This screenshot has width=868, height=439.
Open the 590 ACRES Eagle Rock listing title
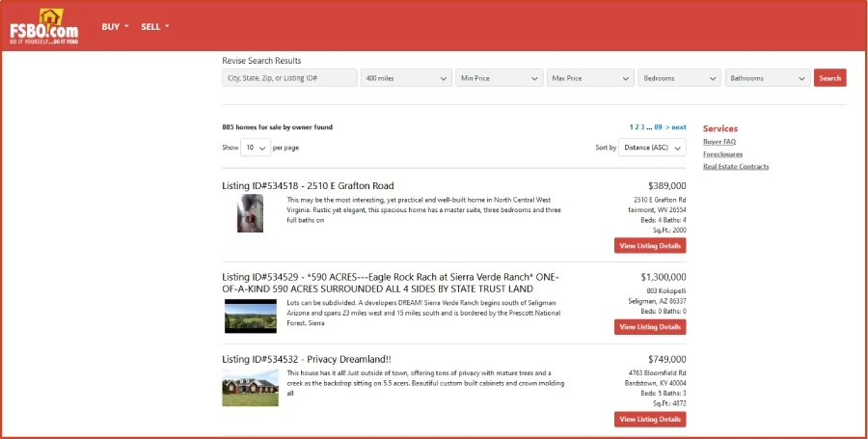coord(391,283)
